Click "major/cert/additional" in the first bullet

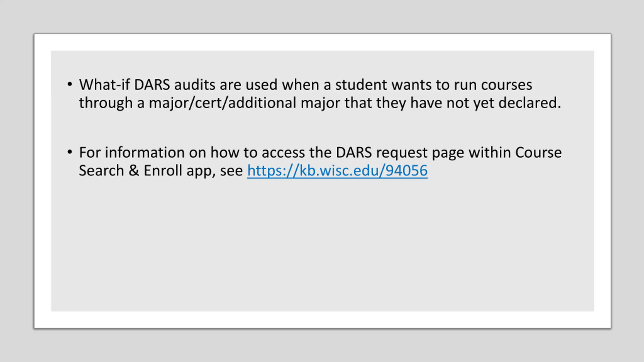(223, 103)
